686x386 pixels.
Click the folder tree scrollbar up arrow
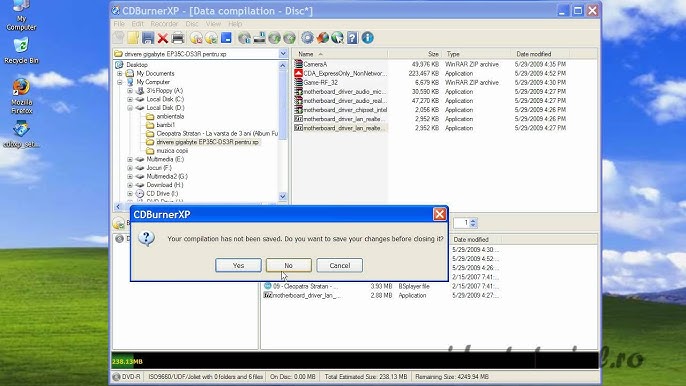pyautogui.click(x=283, y=65)
